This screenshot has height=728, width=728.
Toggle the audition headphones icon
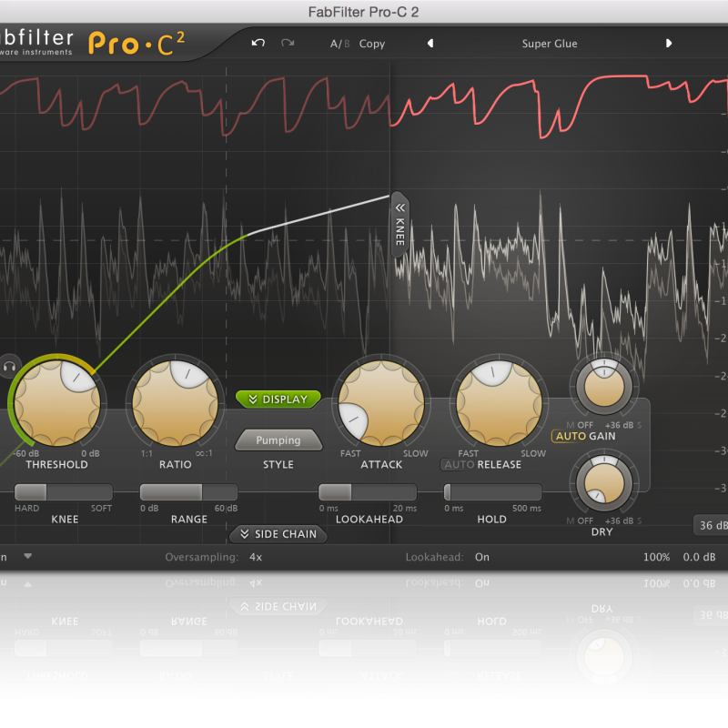[9, 367]
